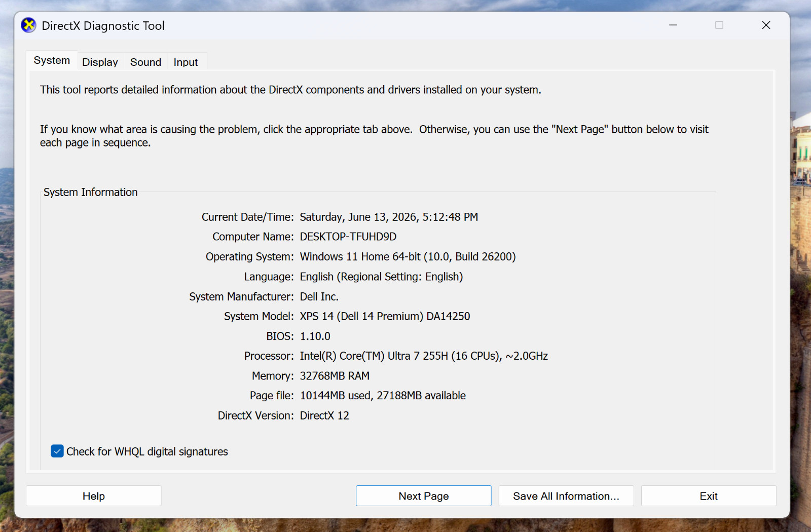This screenshot has height=532, width=811.
Task: Click the Processor label
Action: 269,356
